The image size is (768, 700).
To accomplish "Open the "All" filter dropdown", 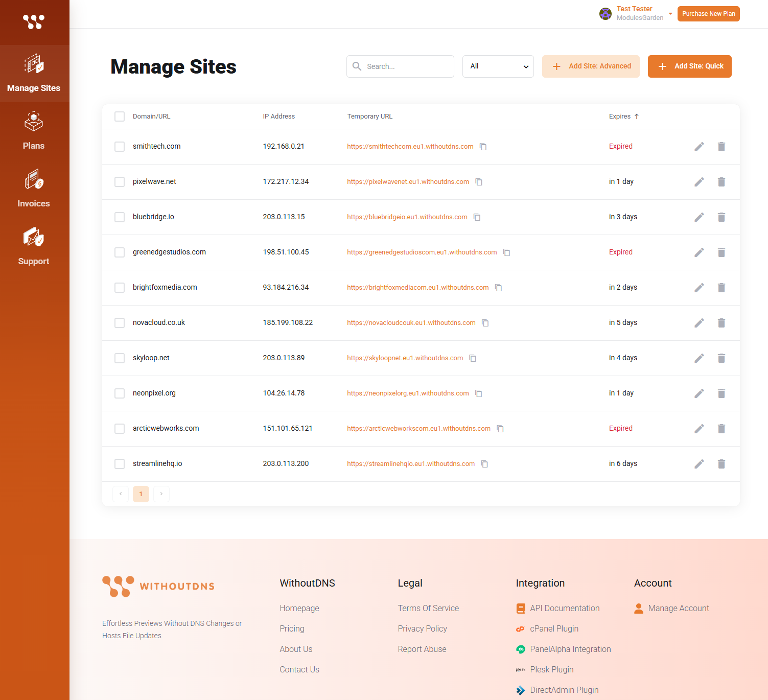I will point(498,66).
